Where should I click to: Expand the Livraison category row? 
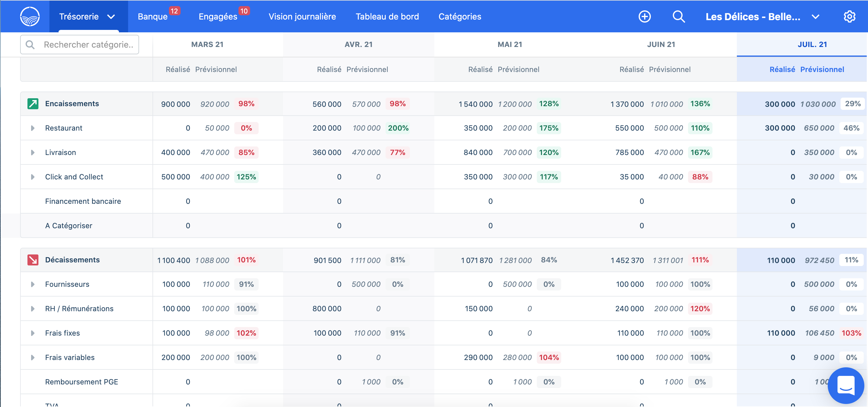[x=33, y=153]
